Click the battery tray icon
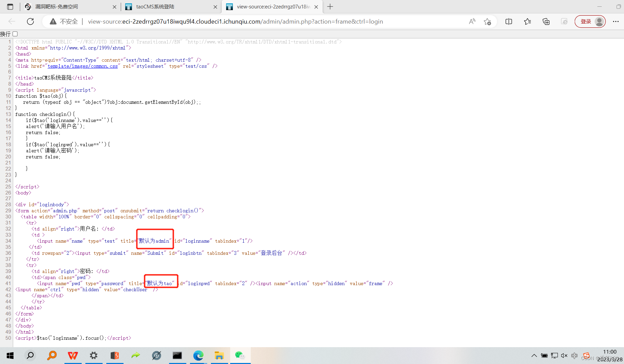This screenshot has height=364, width=624. (x=544, y=356)
